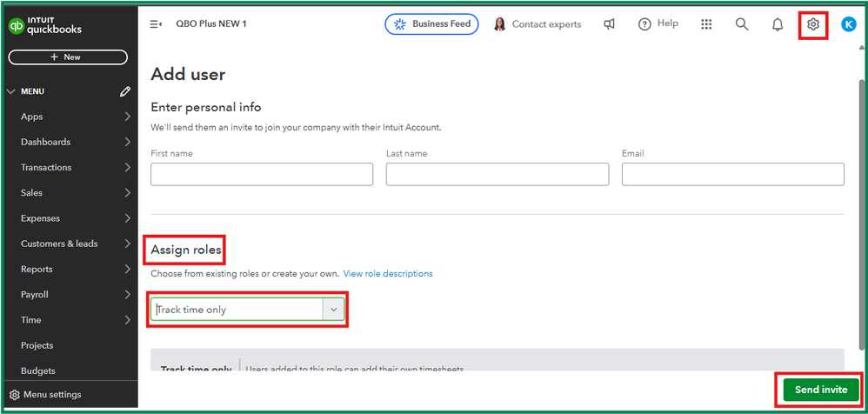Screen dimensions: 868x414
Task: Click the Send invite button
Action: [821, 391]
